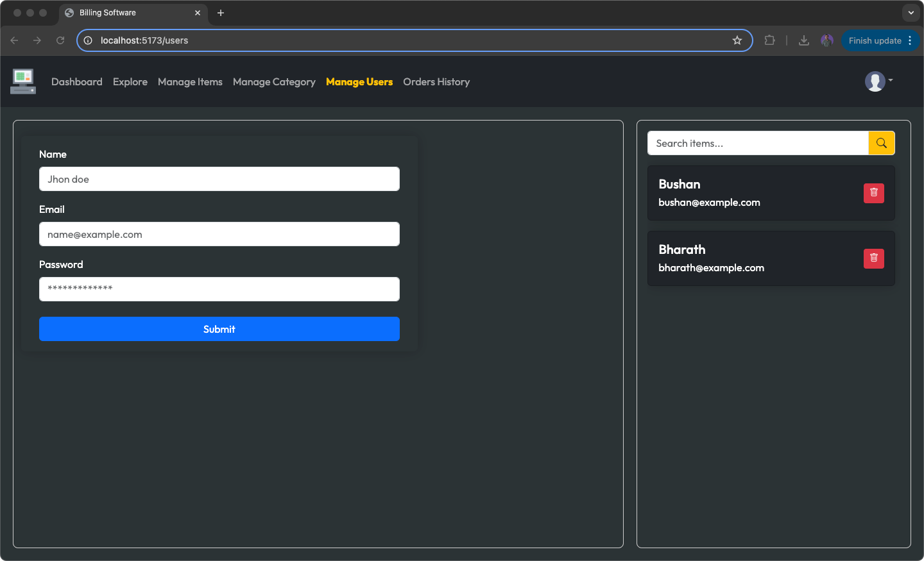Click the Email field label
924x561 pixels.
[x=52, y=209]
